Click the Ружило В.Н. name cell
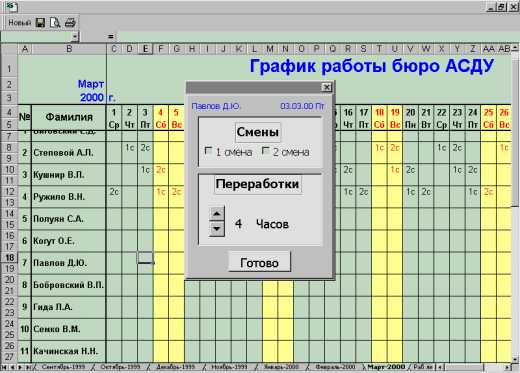This screenshot has height=373, width=520. pyautogui.click(x=69, y=197)
